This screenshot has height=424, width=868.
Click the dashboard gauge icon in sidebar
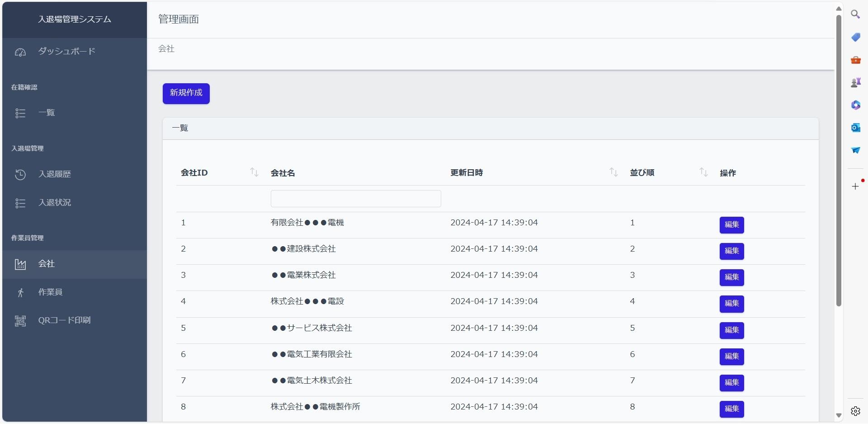tap(20, 52)
